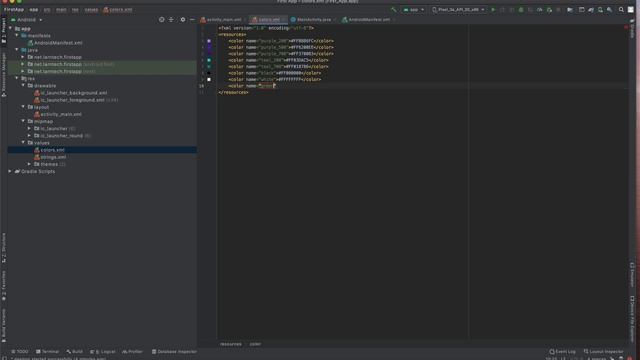This screenshot has height=360, width=640.
Task: Collapse the manifests folder
Action: 17,36
